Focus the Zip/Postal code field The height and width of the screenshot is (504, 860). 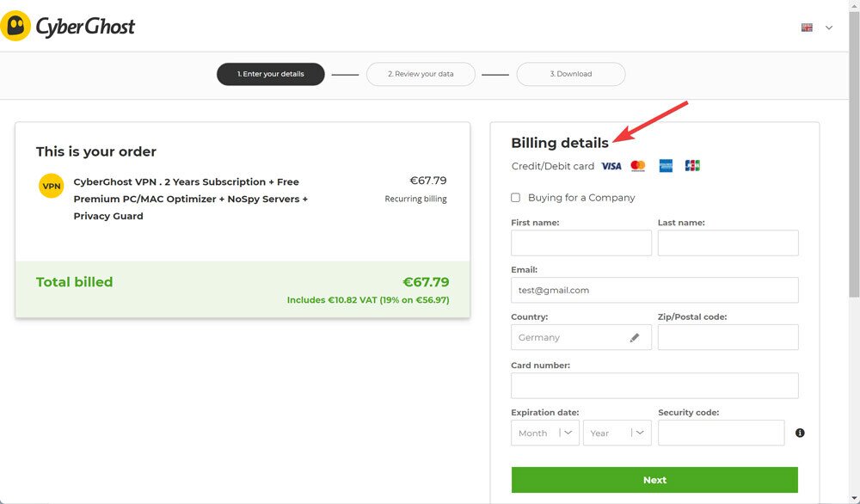click(x=728, y=337)
